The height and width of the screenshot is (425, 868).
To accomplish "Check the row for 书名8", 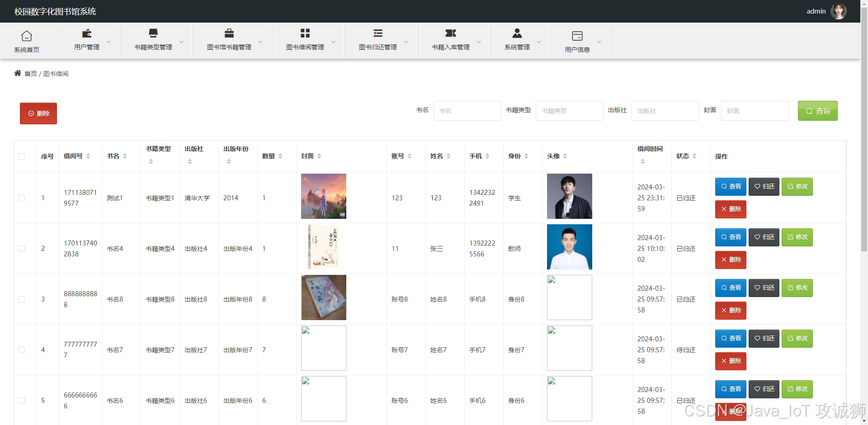I will [22, 299].
